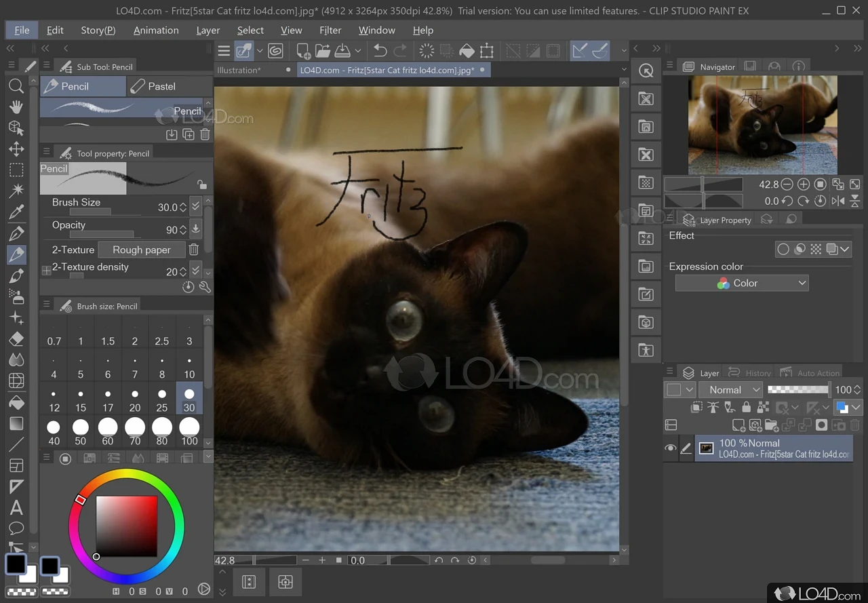Select the Move (hand) tool
Screen dimensions: 868x603
click(x=16, y=107)
